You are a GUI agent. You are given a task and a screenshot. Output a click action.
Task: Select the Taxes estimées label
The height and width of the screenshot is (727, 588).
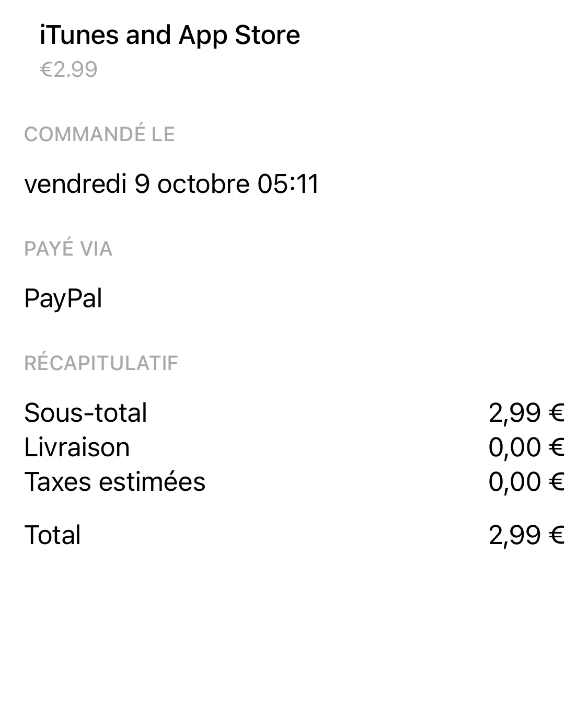pyautogui.click(x=115, y=482)
